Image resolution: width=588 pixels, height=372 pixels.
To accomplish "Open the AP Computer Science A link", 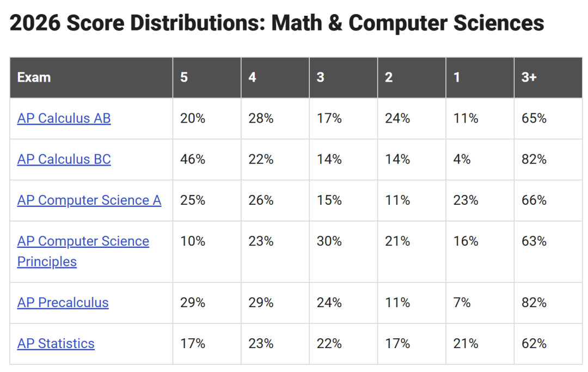I will click(x=89, y=200).
